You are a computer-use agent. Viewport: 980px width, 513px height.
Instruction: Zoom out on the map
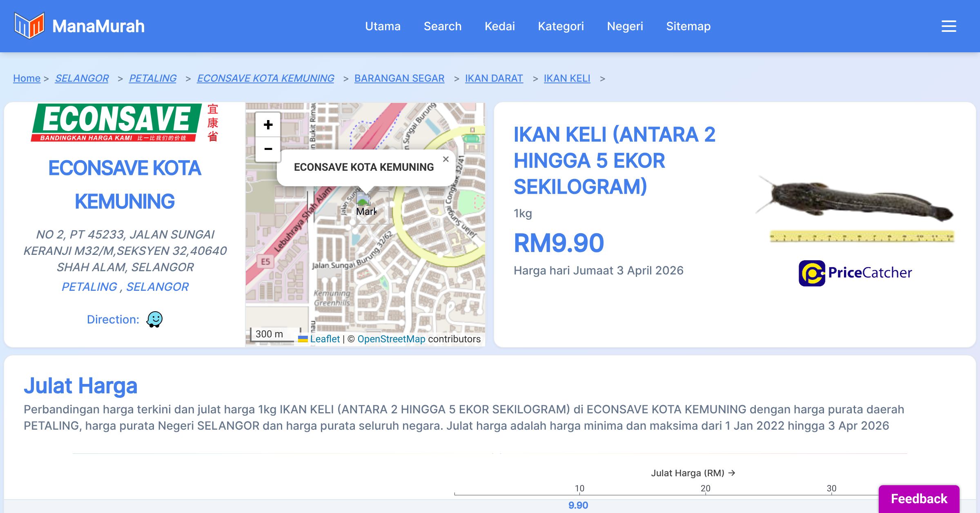[x=268, y=149]
